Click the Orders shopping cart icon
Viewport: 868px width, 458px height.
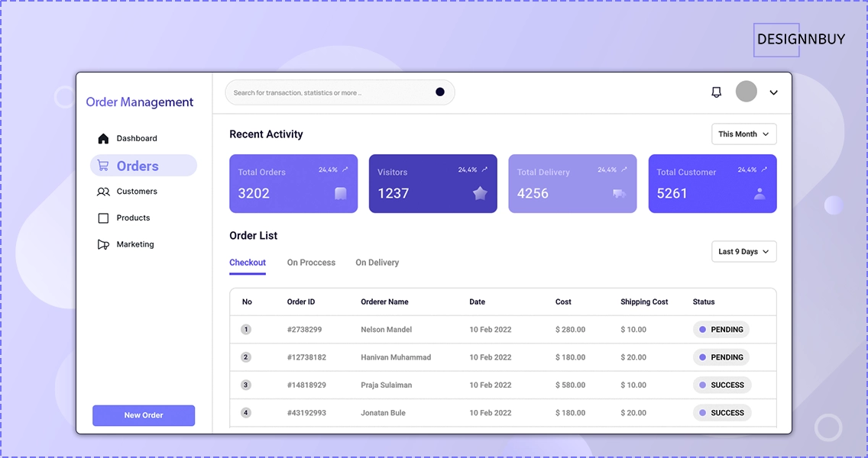pyautogui.click(x=103, y=166)
